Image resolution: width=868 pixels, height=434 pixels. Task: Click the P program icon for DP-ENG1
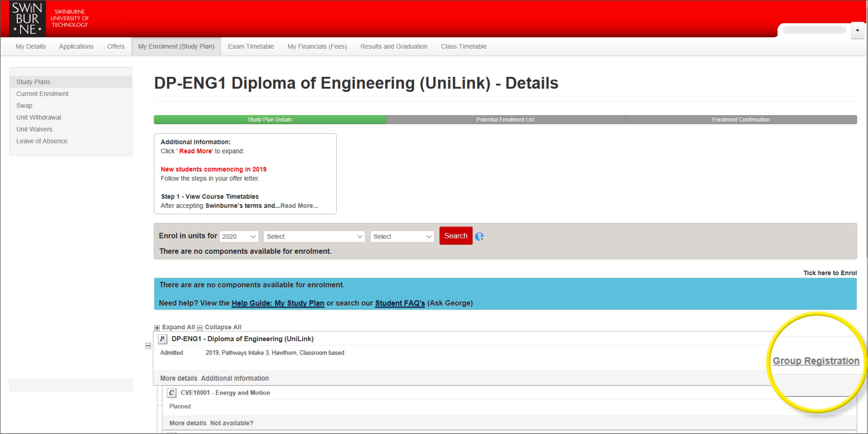click(x=163, y=339)
